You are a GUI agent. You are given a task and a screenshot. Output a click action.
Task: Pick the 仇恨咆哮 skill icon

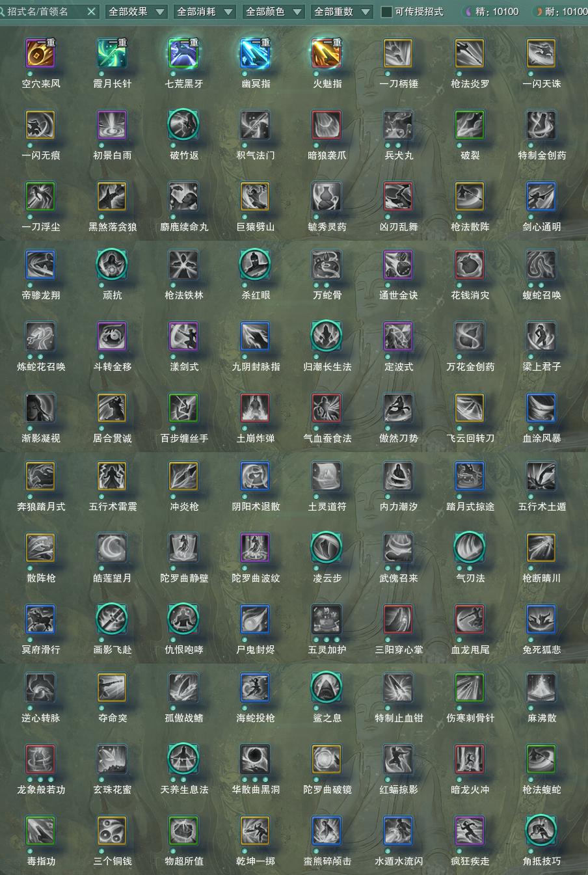click(x=183, y=619)
